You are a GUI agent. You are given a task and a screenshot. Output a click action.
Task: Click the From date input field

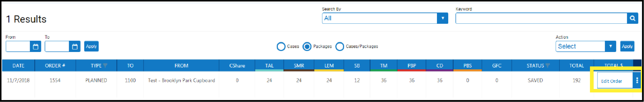click(18, 47)
